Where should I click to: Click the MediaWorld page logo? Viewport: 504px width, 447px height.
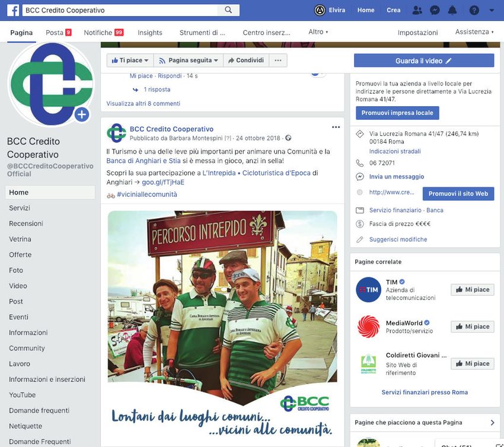tap(368, 327)
